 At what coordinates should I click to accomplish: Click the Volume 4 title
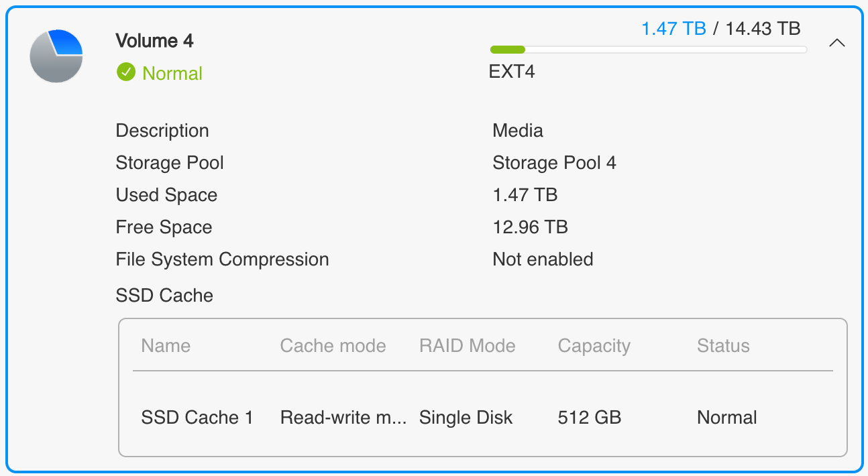point(154,41)
